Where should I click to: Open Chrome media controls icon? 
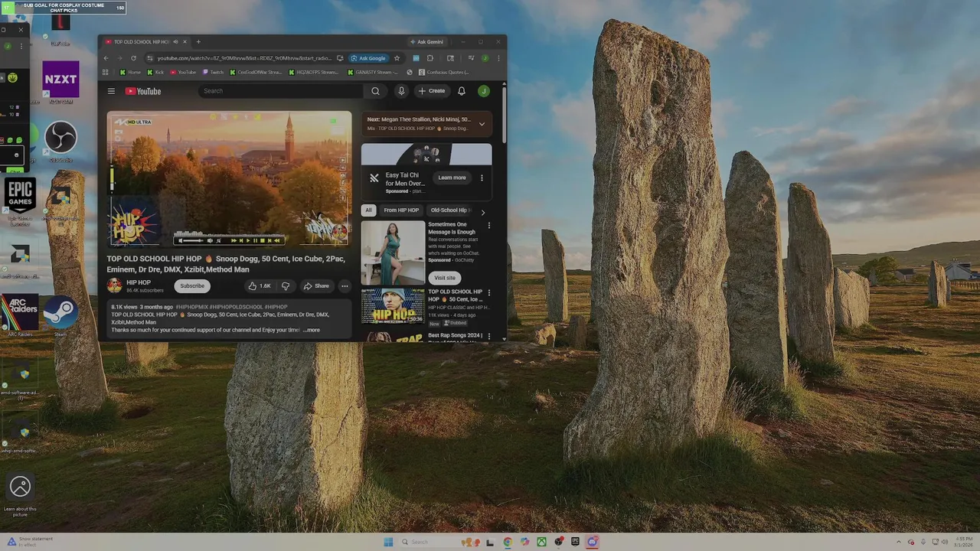click(471, 58)
